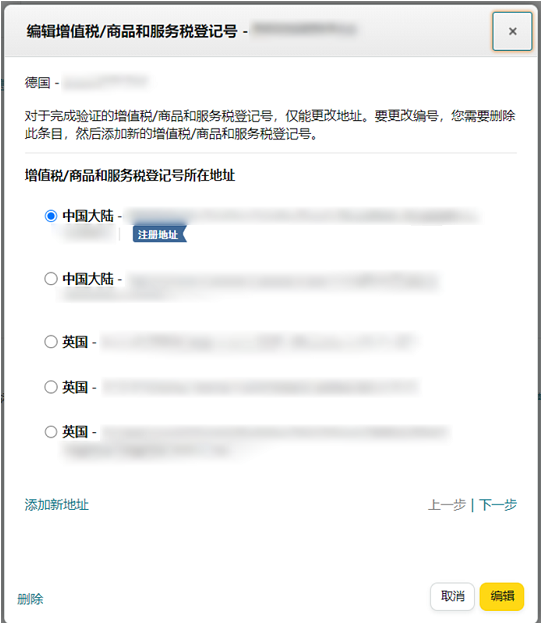
Task: Go back with 上一步
Action: click(447, 505)
